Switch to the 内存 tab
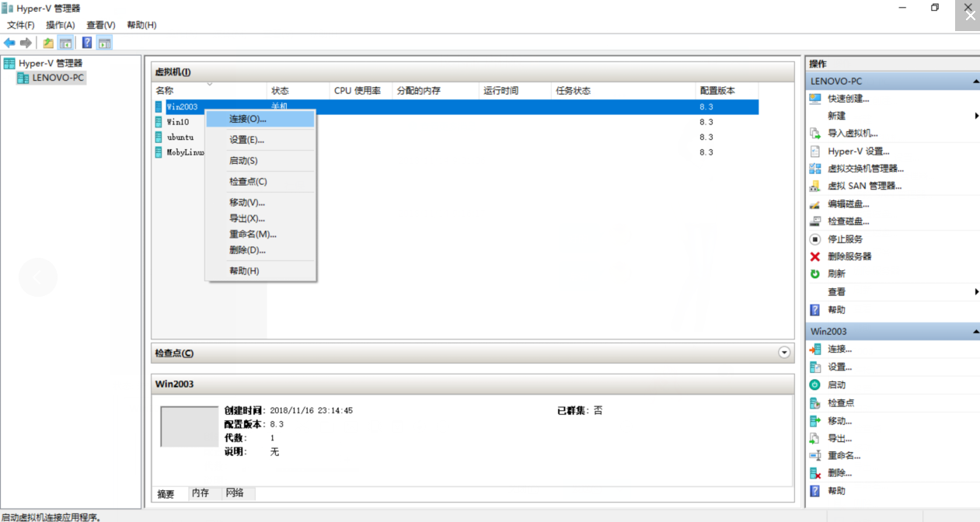Viewport: 980px width, 522px height. tap(201, 493)
